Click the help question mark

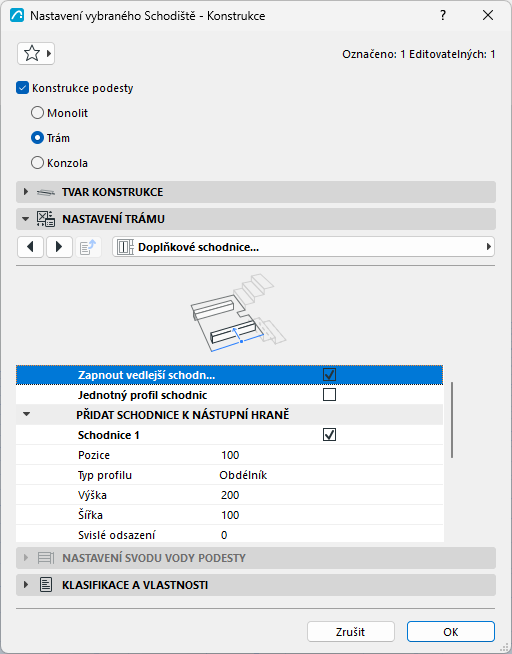[443, 15]
